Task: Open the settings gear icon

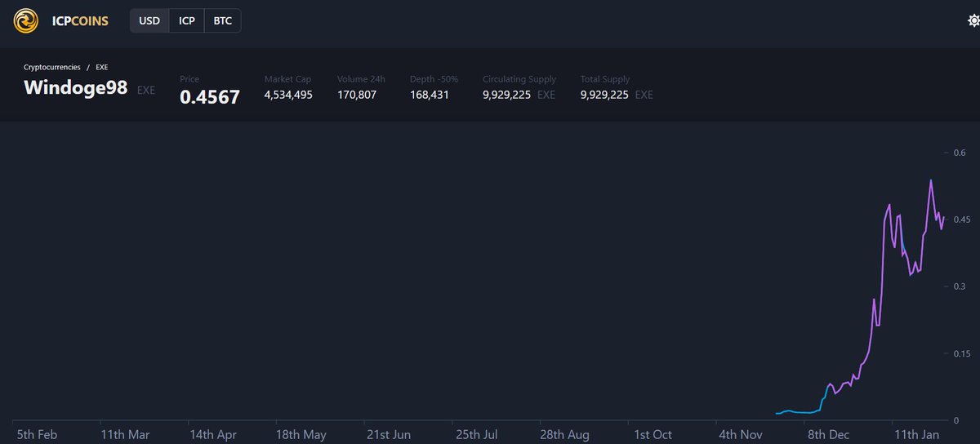Action: [973, 20]
